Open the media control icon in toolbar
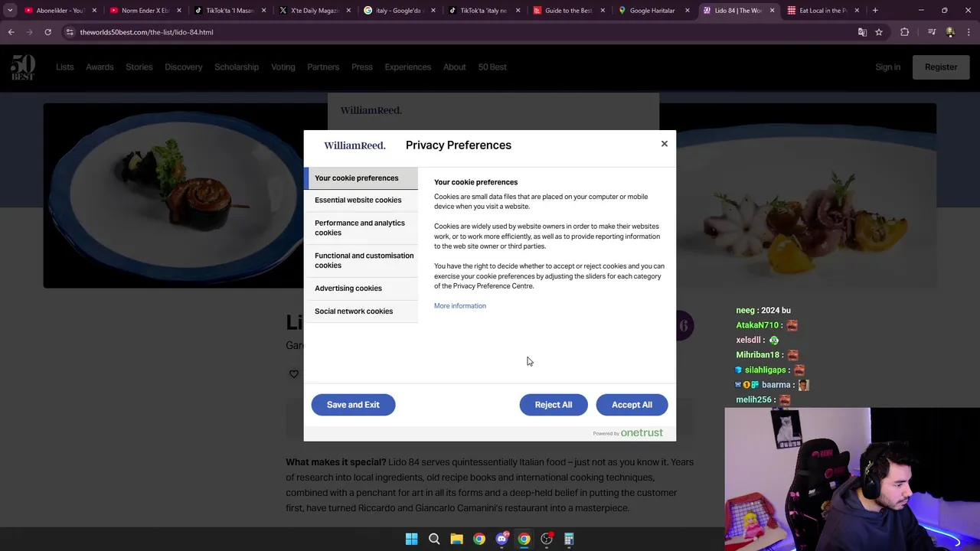Viewport: 980px width, 551px height. coord(932,32)
